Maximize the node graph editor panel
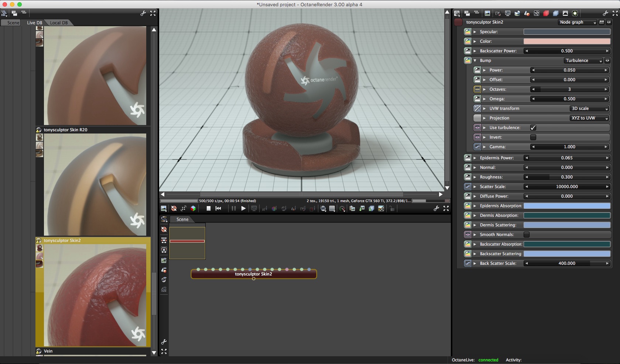Screen dimensions: 620x364 pos(164,351)
